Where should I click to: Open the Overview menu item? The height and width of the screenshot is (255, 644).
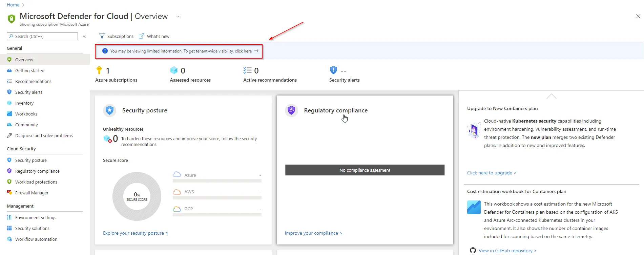(x=45, y=60)
